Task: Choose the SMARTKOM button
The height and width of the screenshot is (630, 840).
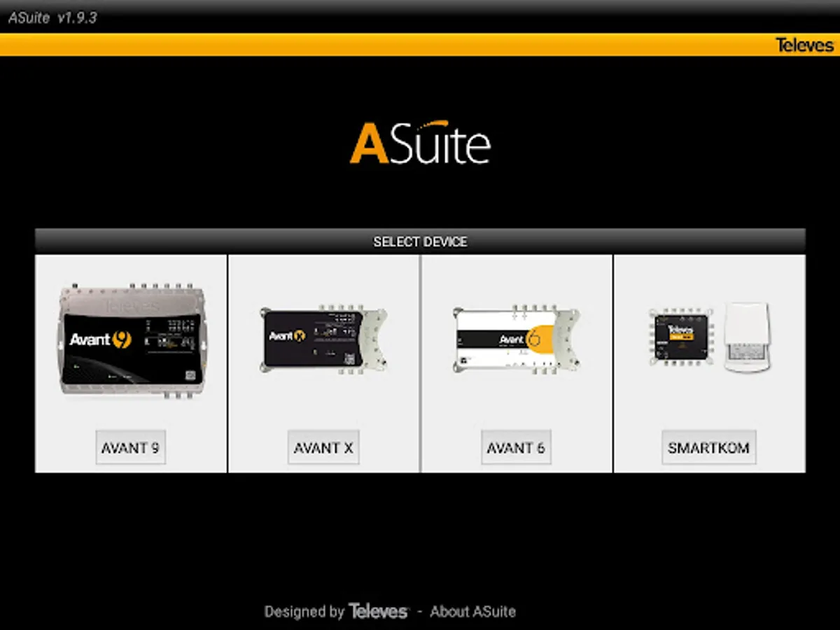Action: pos(709,447)
